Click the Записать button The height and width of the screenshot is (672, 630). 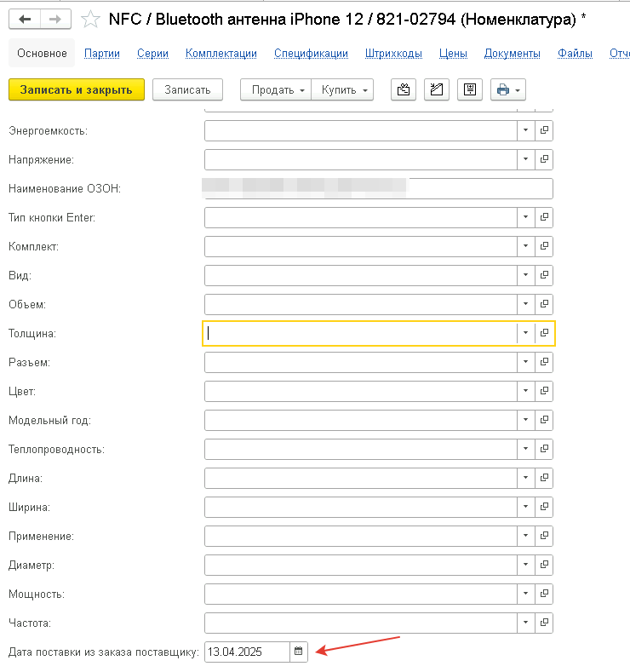click(187, 89)
